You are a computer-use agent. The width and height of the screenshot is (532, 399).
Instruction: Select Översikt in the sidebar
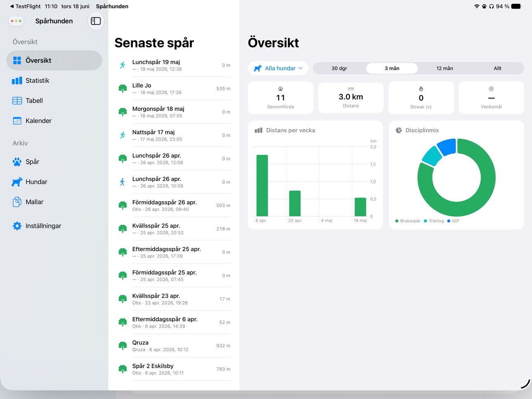(54, 61)
